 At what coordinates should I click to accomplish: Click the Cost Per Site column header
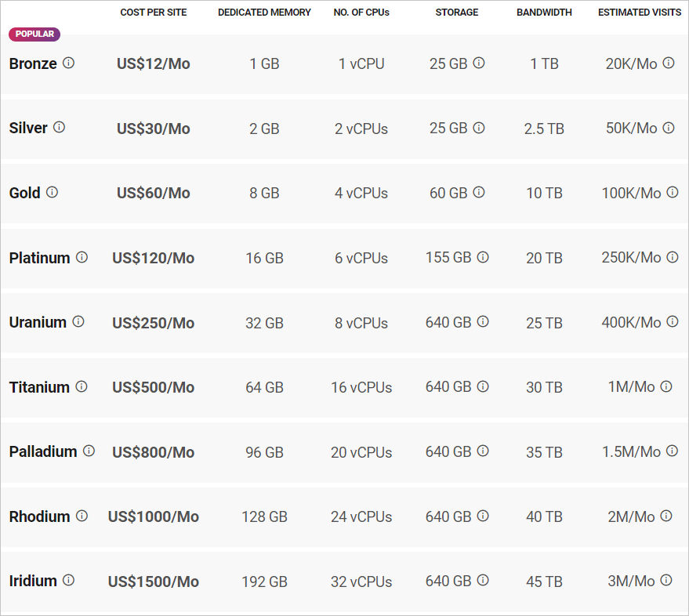click(x=154, y=13)
